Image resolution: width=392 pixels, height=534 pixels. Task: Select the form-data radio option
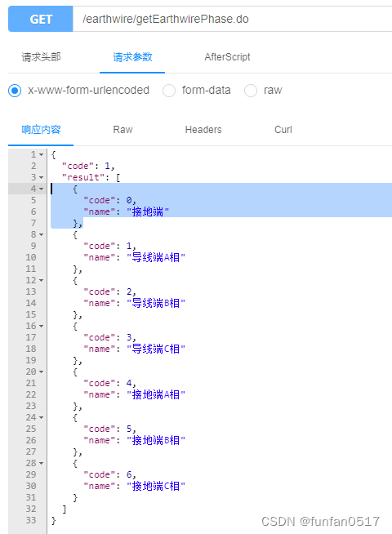[x=169, y=91]
